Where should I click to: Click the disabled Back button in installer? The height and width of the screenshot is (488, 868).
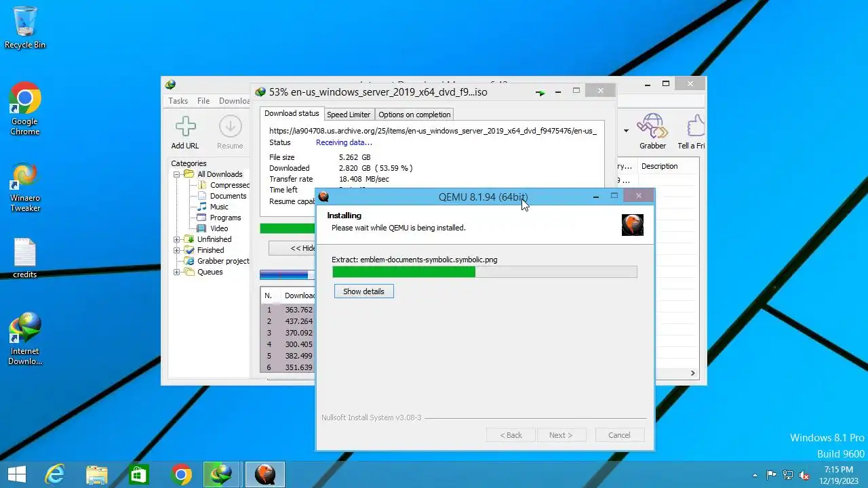pos(511,435)
